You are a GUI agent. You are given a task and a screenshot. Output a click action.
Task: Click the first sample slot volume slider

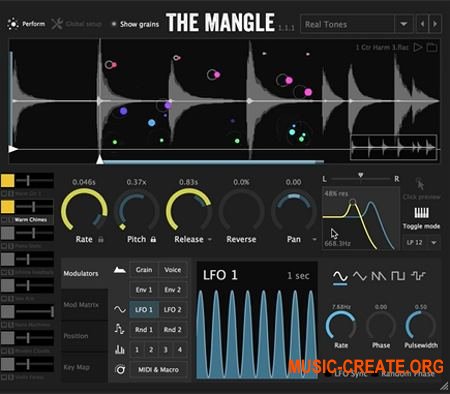click(35, 181)
